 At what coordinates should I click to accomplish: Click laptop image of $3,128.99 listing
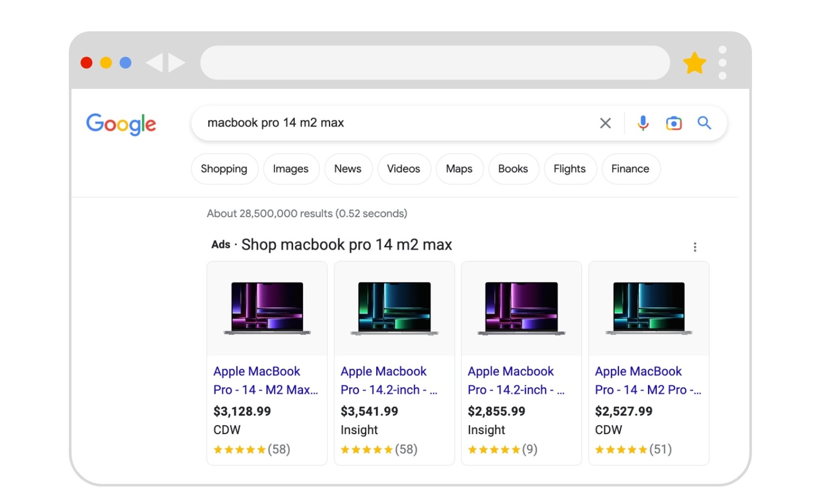[267, 308]
